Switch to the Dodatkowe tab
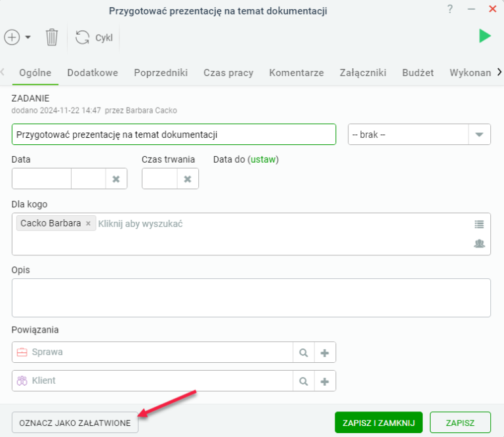This screenshot has height=437, width=504. [x=93, y=73]
